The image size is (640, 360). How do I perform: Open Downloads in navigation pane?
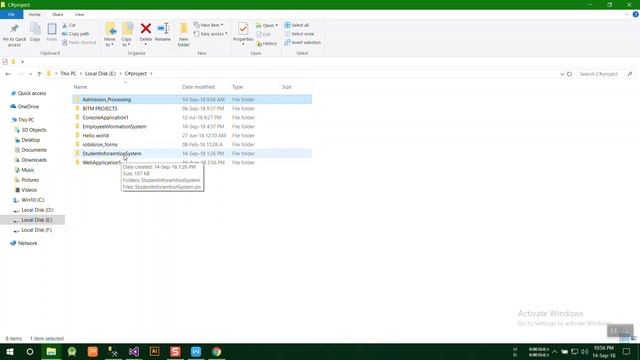[x=34, y=160]
